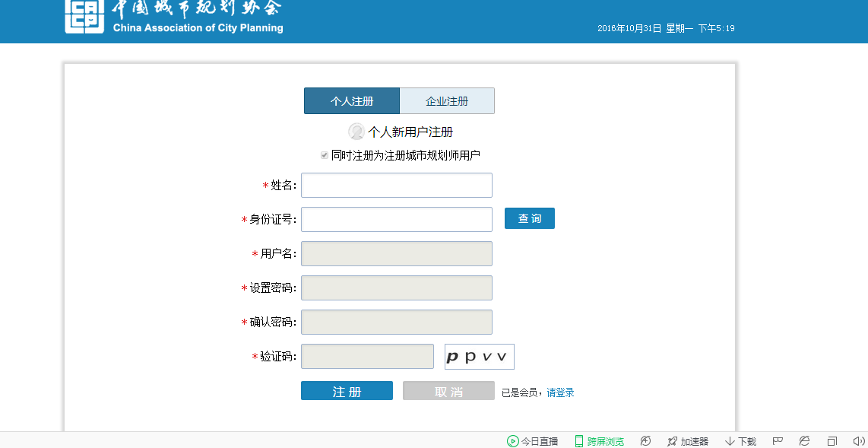Refresh the ppvv captcha image

pos(479,357)
